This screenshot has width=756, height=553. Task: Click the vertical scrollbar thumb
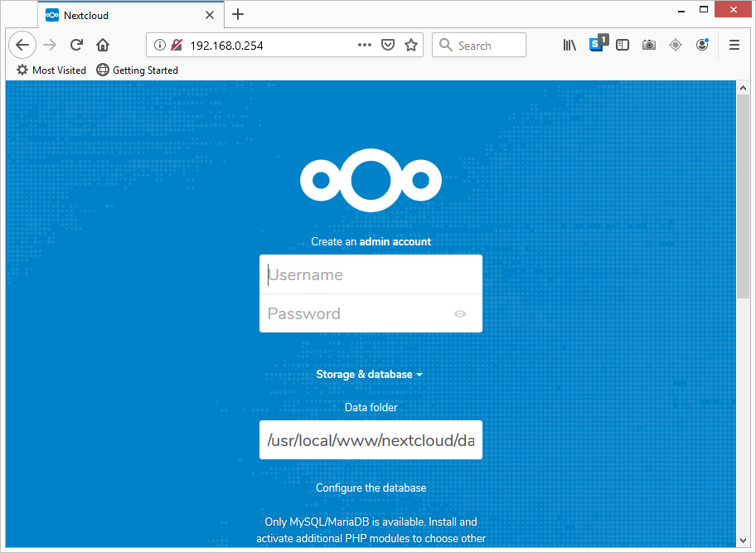point(743,196)
